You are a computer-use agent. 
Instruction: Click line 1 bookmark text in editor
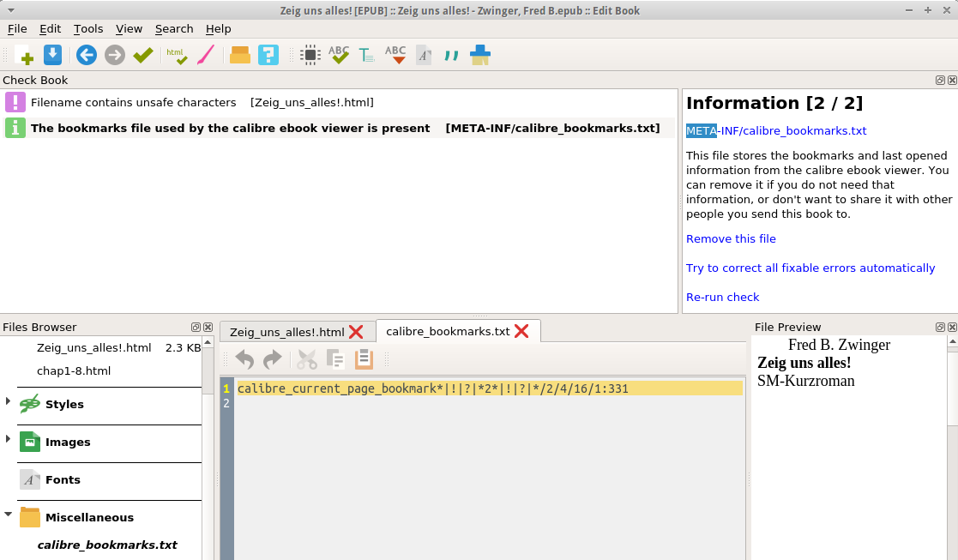coord(432,388)
